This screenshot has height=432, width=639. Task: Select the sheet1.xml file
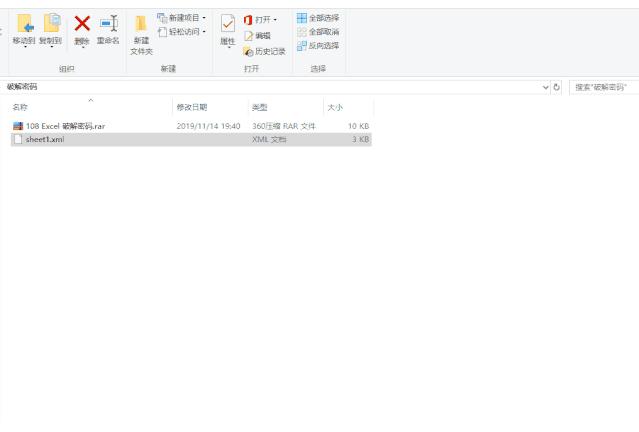(191, 139)
